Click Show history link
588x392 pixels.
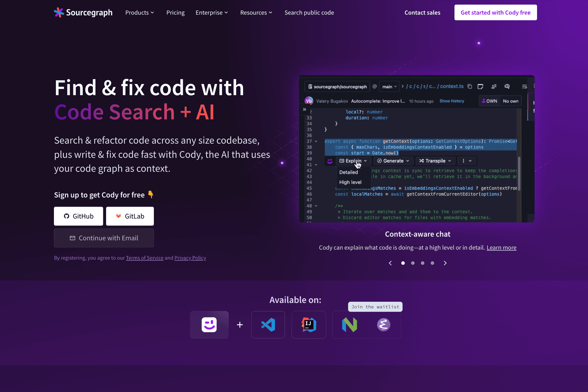coord(452,101)
